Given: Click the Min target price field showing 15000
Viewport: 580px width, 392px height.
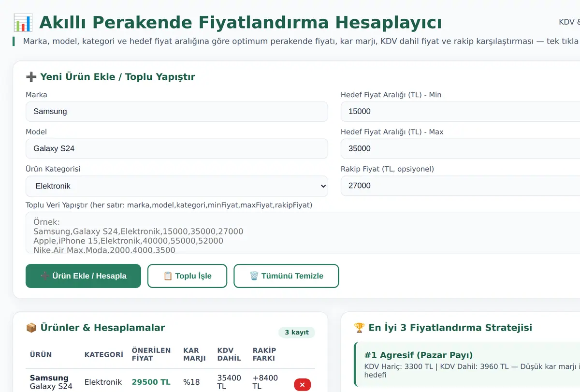Looking at the screenshot, I should pos(460,112).
